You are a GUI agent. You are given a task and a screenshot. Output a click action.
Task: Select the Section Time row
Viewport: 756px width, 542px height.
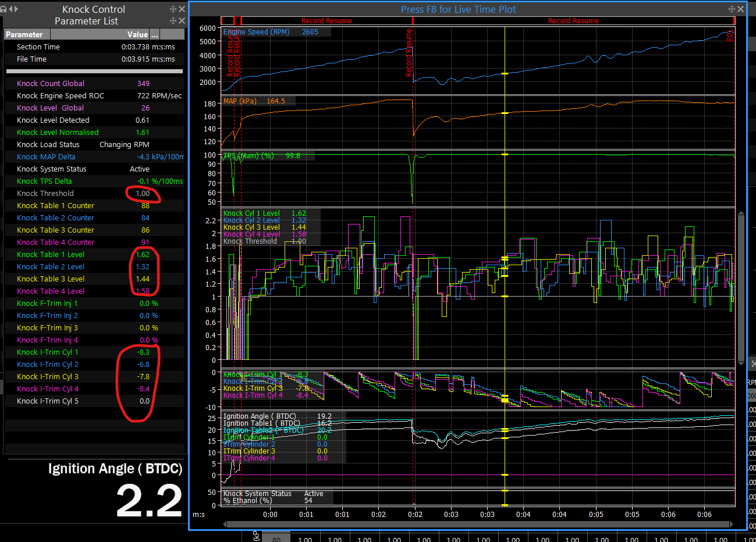pyautogui.click(x=94, y=47)
